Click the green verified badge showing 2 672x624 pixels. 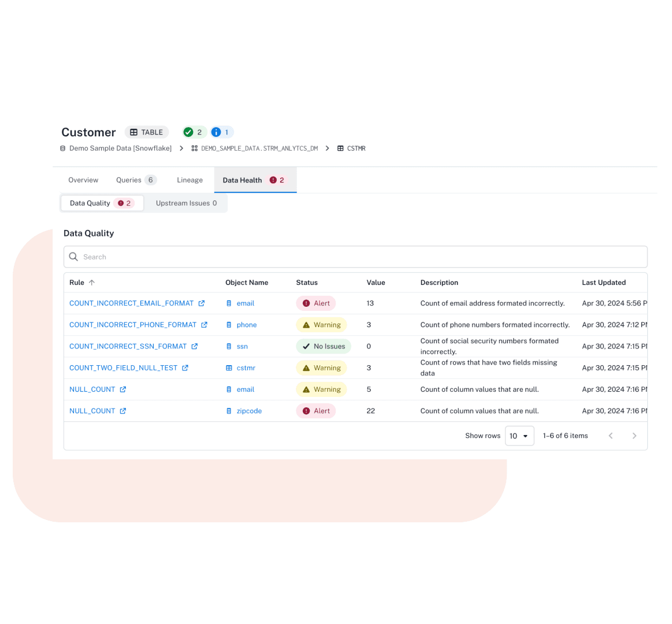point(194,132)
